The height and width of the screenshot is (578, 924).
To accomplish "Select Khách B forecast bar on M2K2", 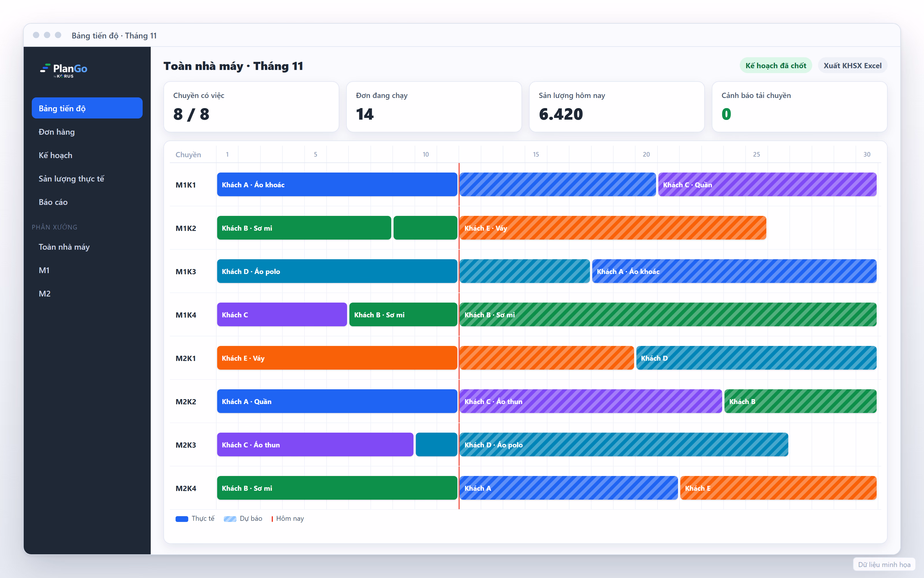I will (800, 401).
